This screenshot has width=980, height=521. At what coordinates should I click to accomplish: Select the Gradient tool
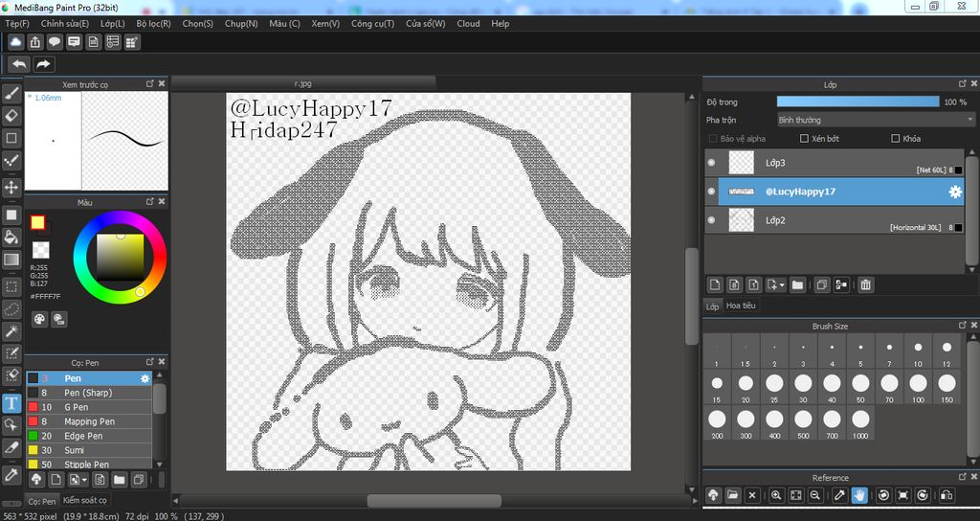11,259
